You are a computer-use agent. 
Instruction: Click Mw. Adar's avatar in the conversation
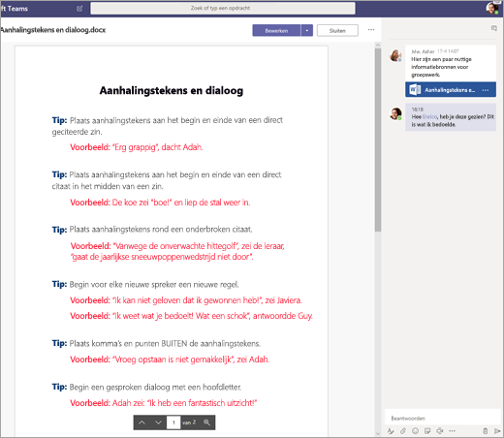pyautogui.click(x=395, y=55)
